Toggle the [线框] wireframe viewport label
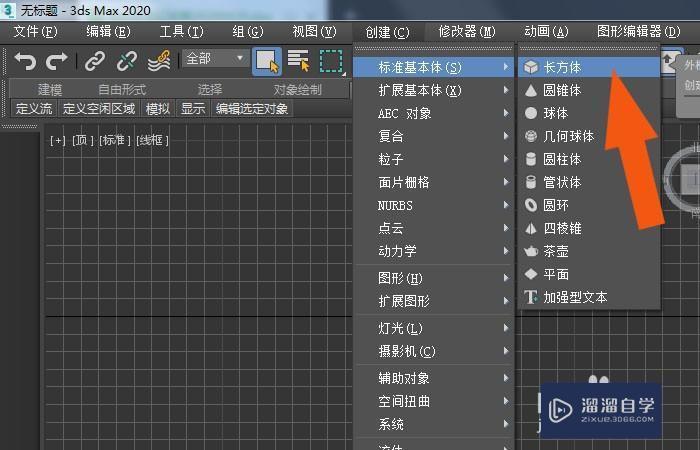Screen dimensions: 700x450 coord(152,140)
